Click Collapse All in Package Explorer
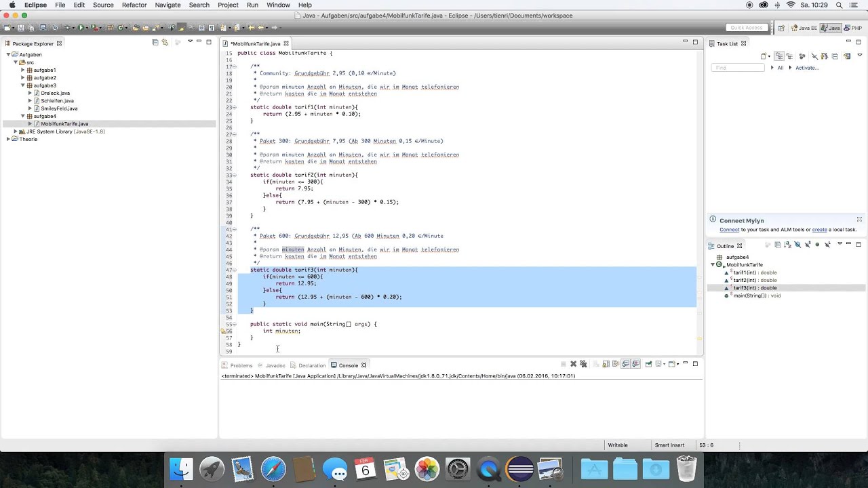Viewport: 868px width, 488px height. (155, 43)
